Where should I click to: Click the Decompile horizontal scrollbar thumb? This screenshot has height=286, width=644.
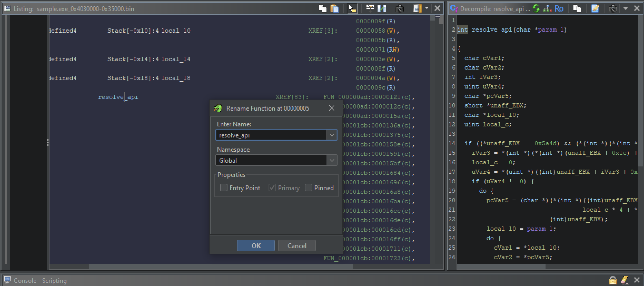501,267
